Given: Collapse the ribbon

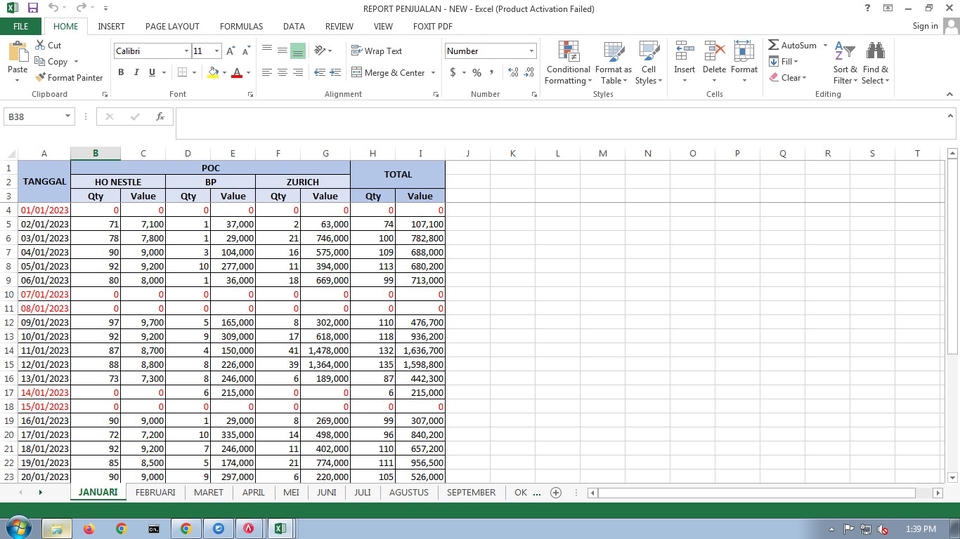Looking at the screenshot, I should coord(950,94).
